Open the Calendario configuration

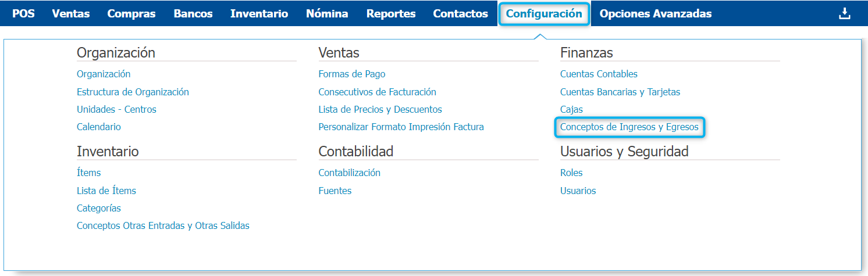point(99,127)
